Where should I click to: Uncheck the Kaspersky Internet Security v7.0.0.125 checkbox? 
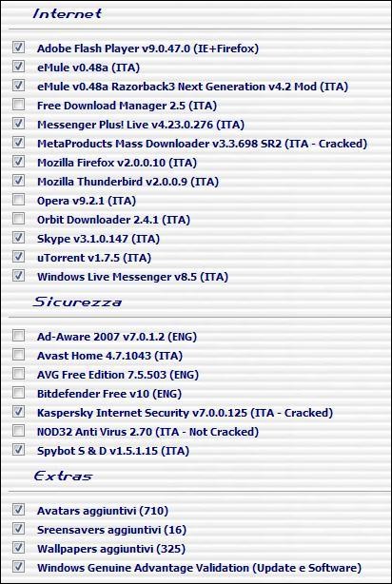point(18,412)
